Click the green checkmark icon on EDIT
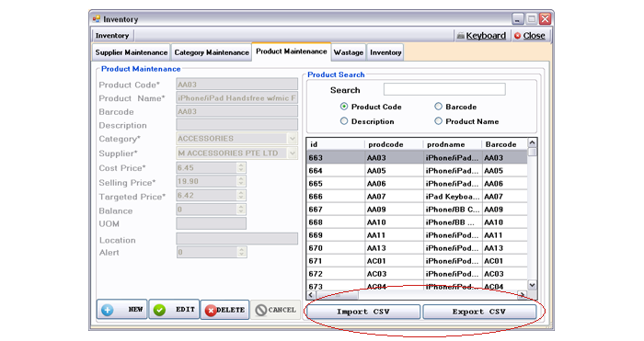The height and width of the screenshot is (341, 644). point(159,310)
